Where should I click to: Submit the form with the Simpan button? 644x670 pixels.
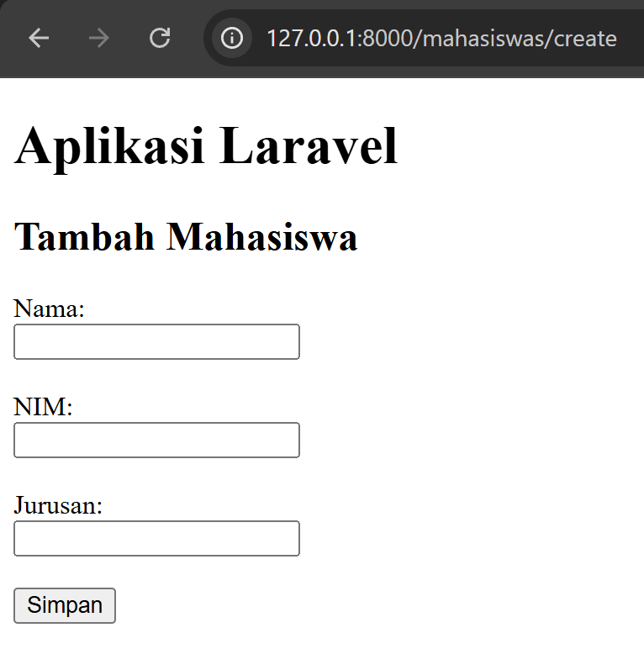[x=65, y=605]
